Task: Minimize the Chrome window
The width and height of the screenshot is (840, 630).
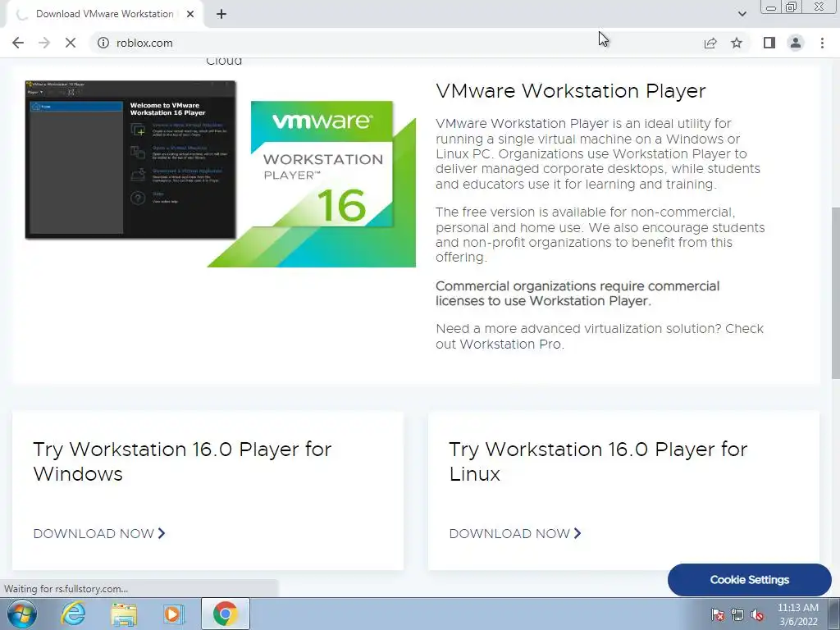Action: click(x=771, y=7)
